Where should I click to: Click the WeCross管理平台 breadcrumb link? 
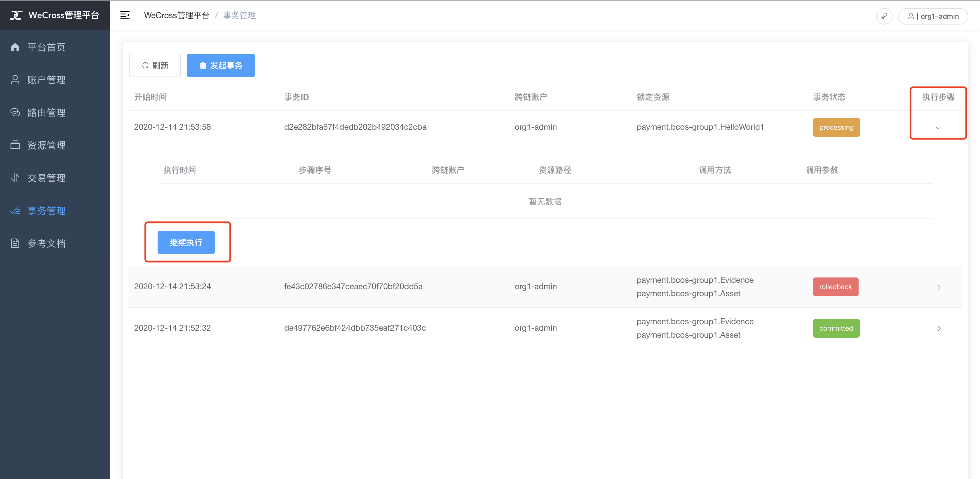(177, 15)
